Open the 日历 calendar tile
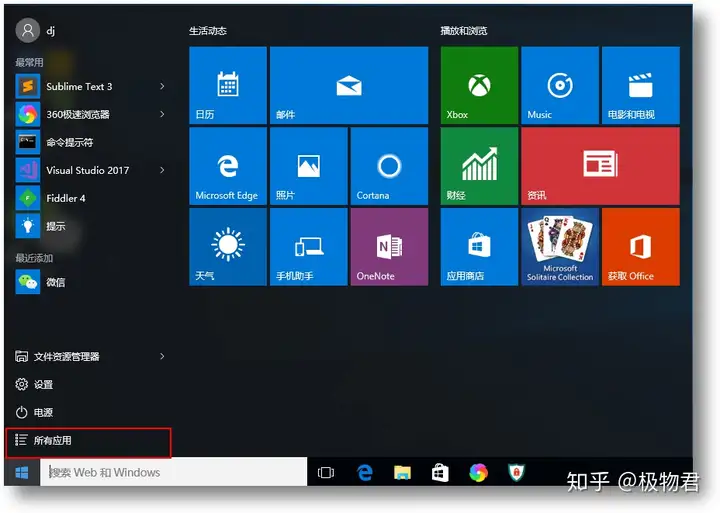 [x=228, y=85]
